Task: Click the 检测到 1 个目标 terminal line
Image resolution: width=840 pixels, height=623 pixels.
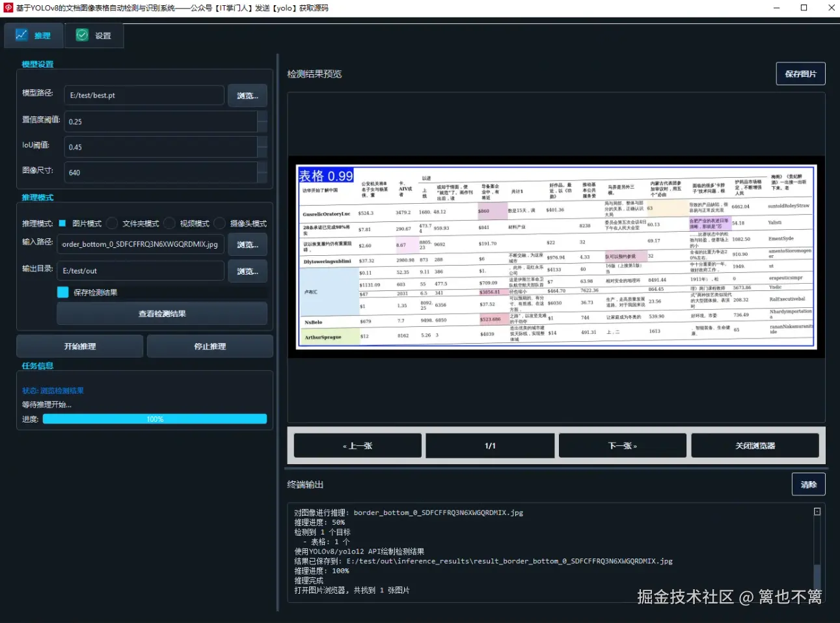Action: click(x=322, y=532)
